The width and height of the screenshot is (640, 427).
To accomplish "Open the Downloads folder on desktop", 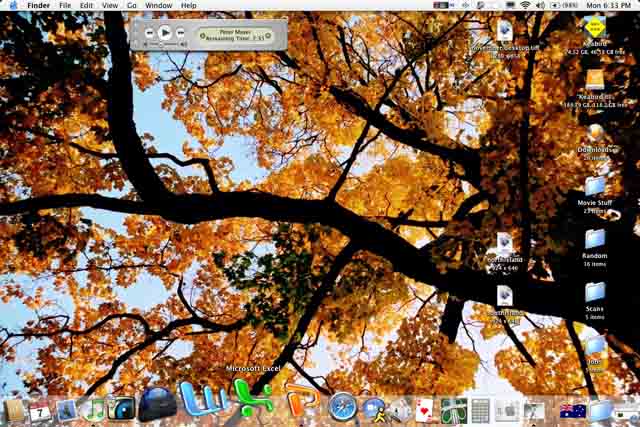I will [595, 133].
